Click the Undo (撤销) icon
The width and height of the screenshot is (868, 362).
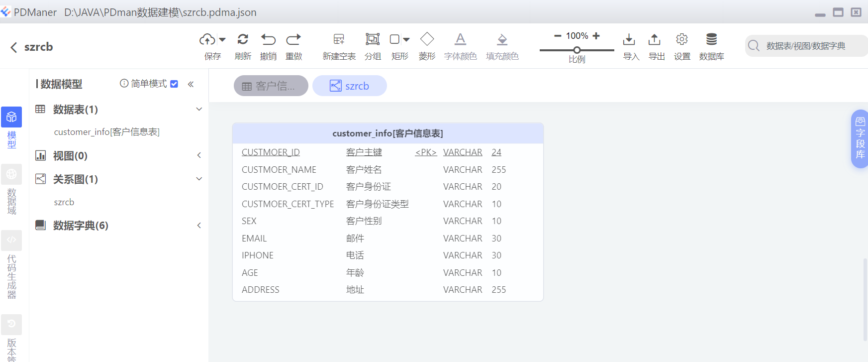click(268, 39)
